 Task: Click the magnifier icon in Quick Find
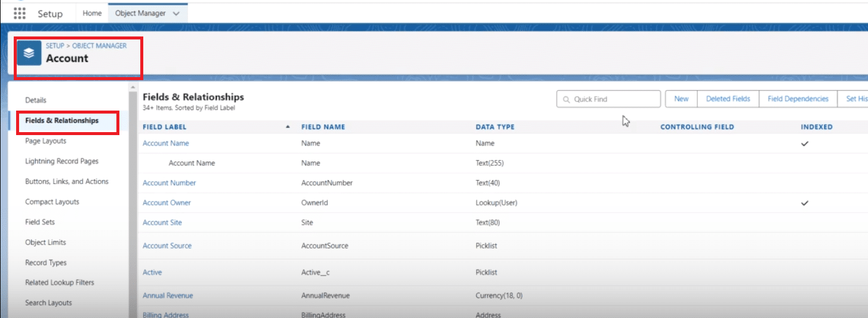point(565,99)
